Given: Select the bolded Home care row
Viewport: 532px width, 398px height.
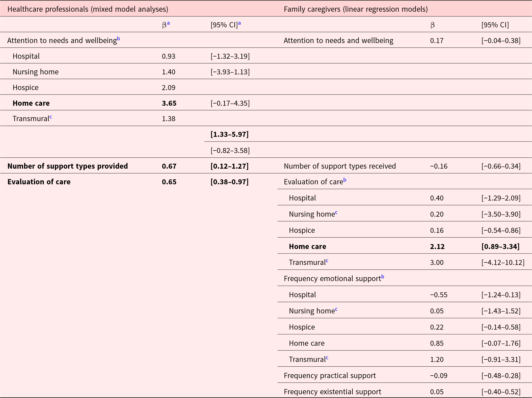Looking at the screenshot, I should click(x=31, y=103).
